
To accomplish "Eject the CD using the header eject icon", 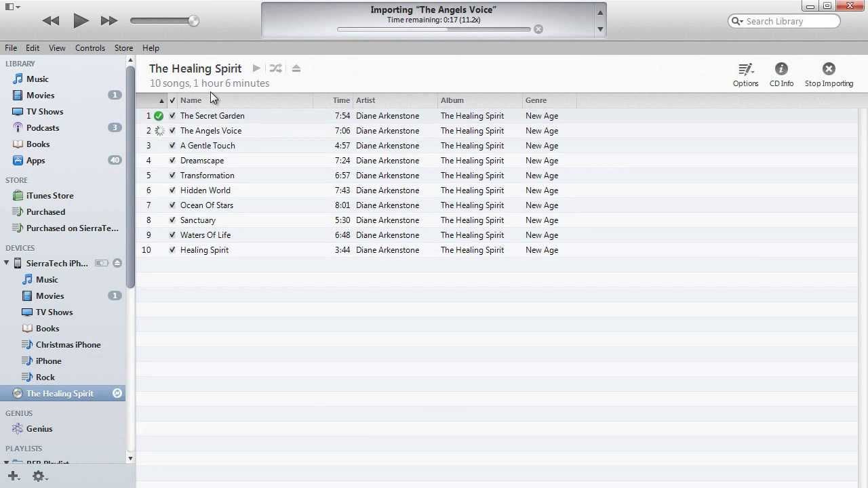I will pos(296,68).
